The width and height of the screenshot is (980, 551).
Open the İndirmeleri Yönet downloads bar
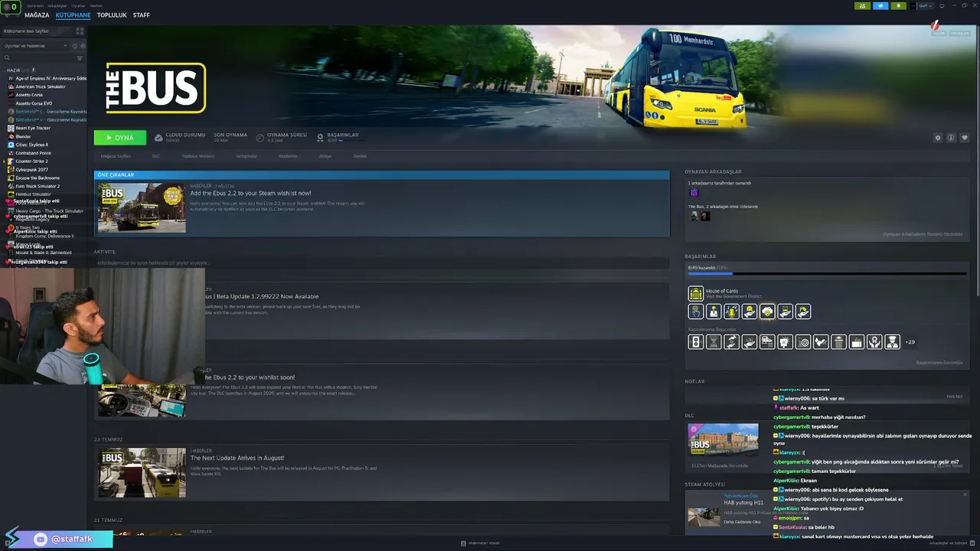480,543
